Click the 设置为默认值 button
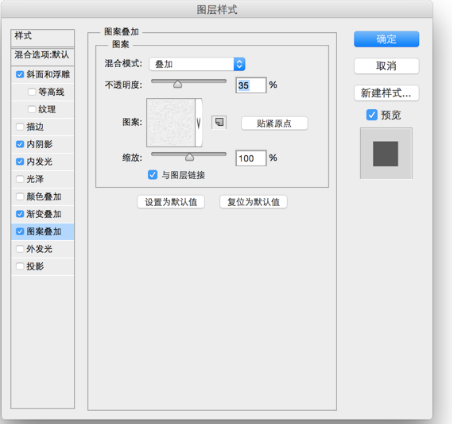 (171, 202)
